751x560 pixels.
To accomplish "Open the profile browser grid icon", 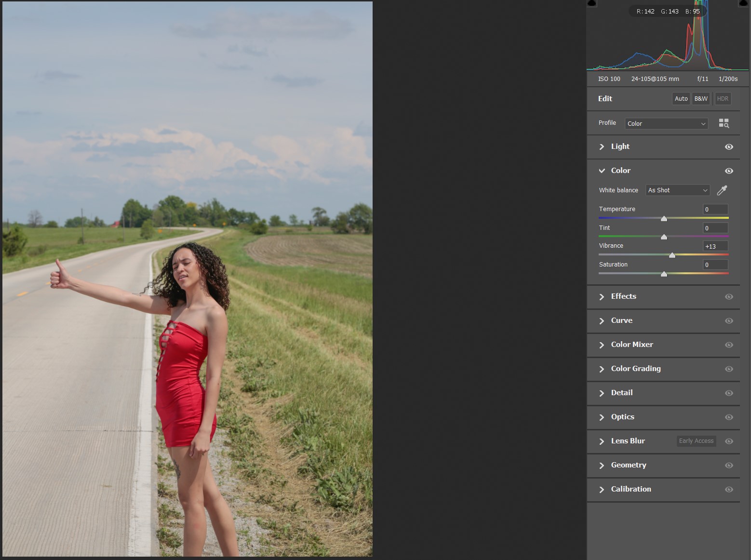I will pyautogui.click(x=724, y=123).
